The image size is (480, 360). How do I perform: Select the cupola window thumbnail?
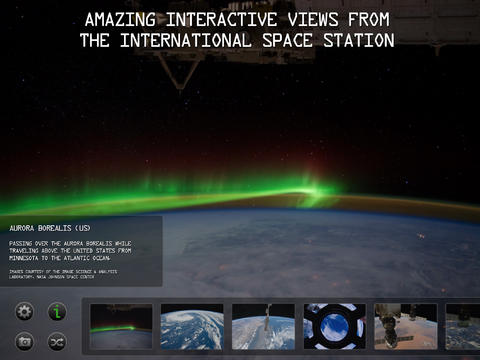tap(335, 326)
